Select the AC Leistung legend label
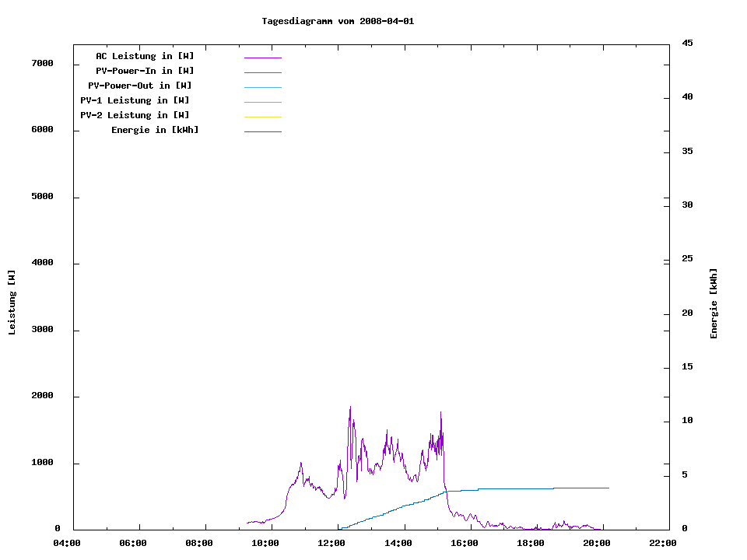This screenshot has height=560, width=747. tap(145, 56)
